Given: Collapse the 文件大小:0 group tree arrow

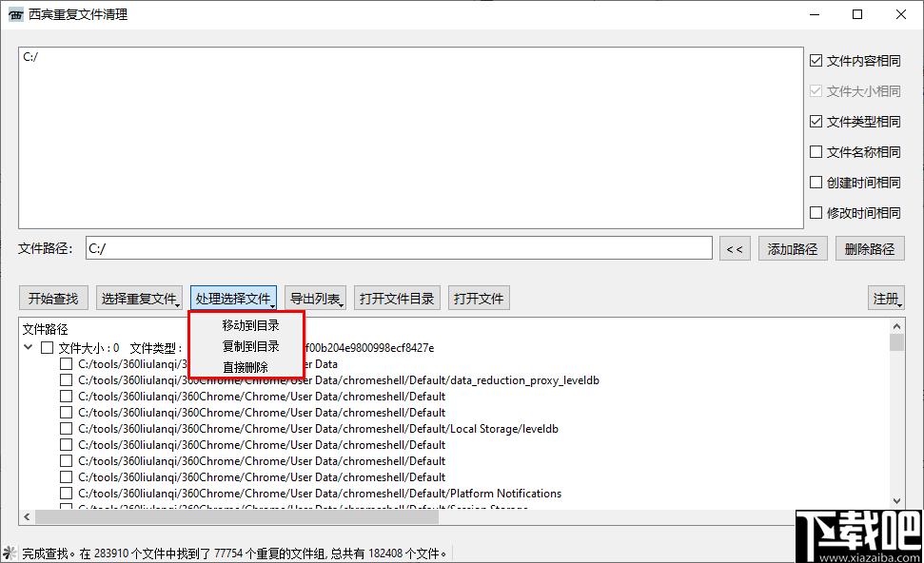Looking at the screenshot, I should 28,347.
